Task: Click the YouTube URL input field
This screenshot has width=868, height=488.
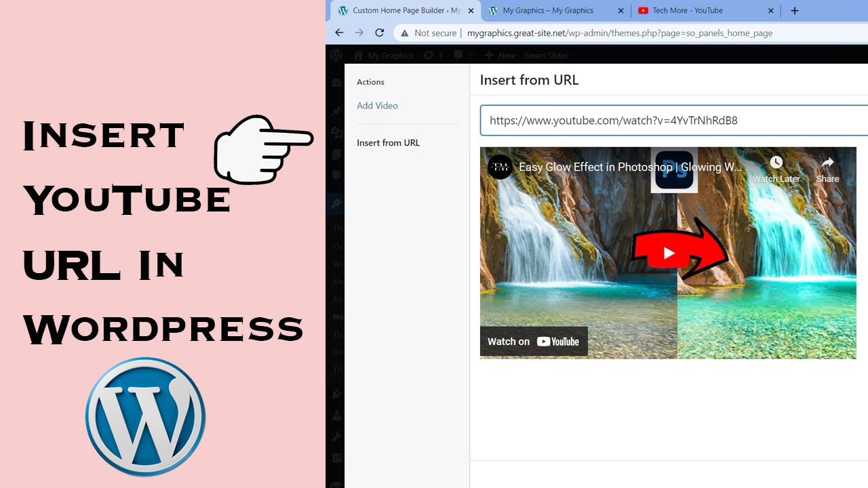Action: point(674,121)
